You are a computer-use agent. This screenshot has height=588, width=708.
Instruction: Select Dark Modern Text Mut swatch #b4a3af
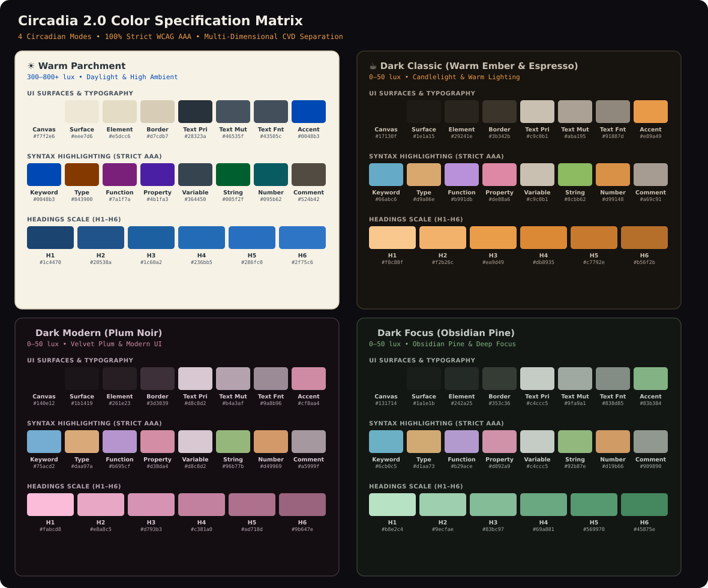pos(233,379)
